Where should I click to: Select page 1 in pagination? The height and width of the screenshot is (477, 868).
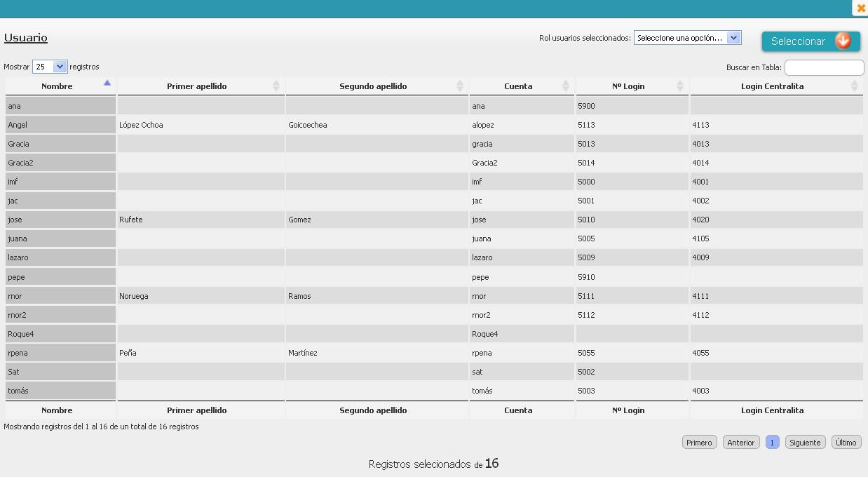click(x=772, y=443)
